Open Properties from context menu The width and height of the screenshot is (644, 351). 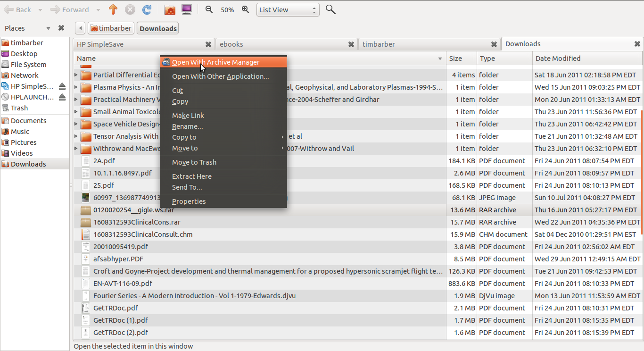[223, 201]
